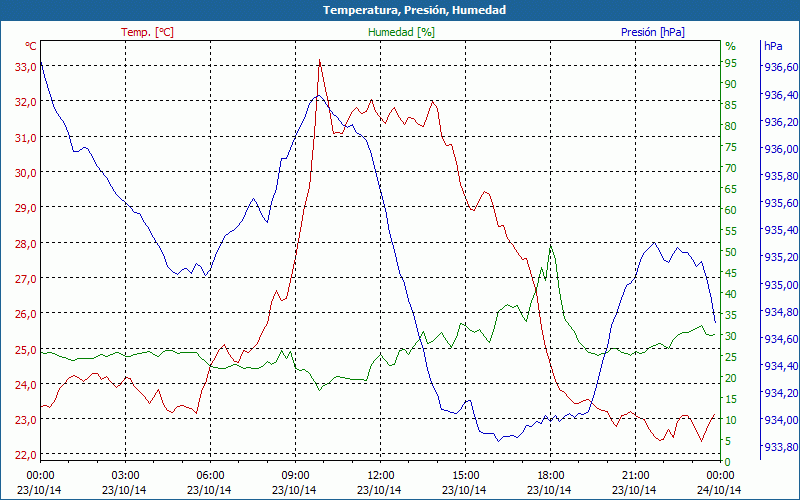Select the green Humedad [%] legend label
The width and height of the screenshot is (800, 500).
(x=401, y=32)
